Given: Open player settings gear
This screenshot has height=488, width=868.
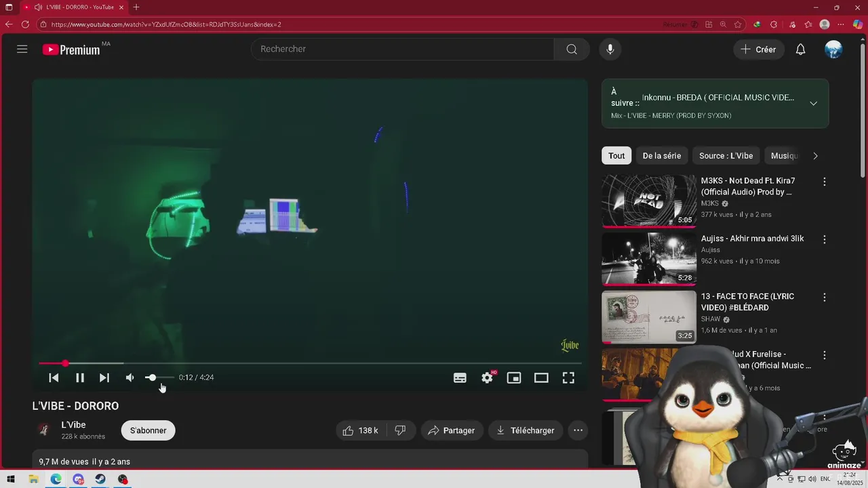Looking at the screenshot, I should point(487,378).
